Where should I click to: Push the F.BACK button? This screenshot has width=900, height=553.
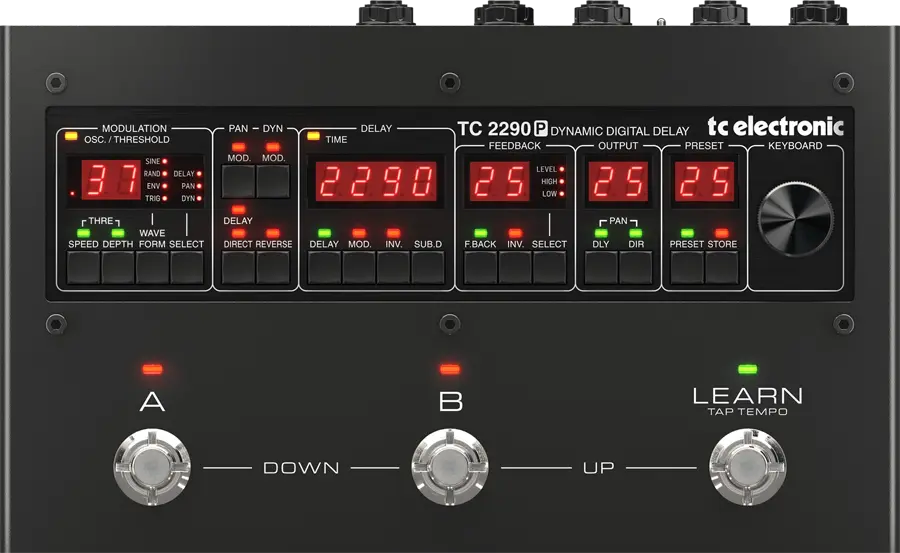click(x=480, y=268)
